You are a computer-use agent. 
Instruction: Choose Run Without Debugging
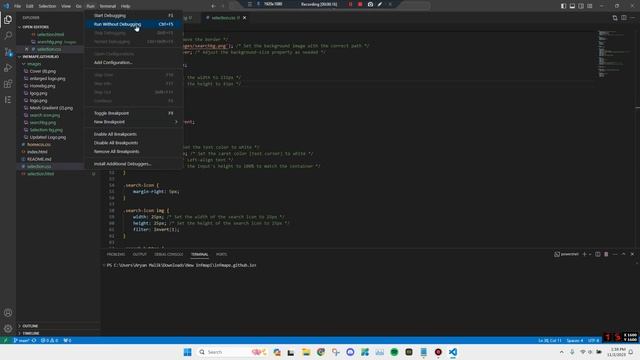pyautogui.click(x=133, y=24)
